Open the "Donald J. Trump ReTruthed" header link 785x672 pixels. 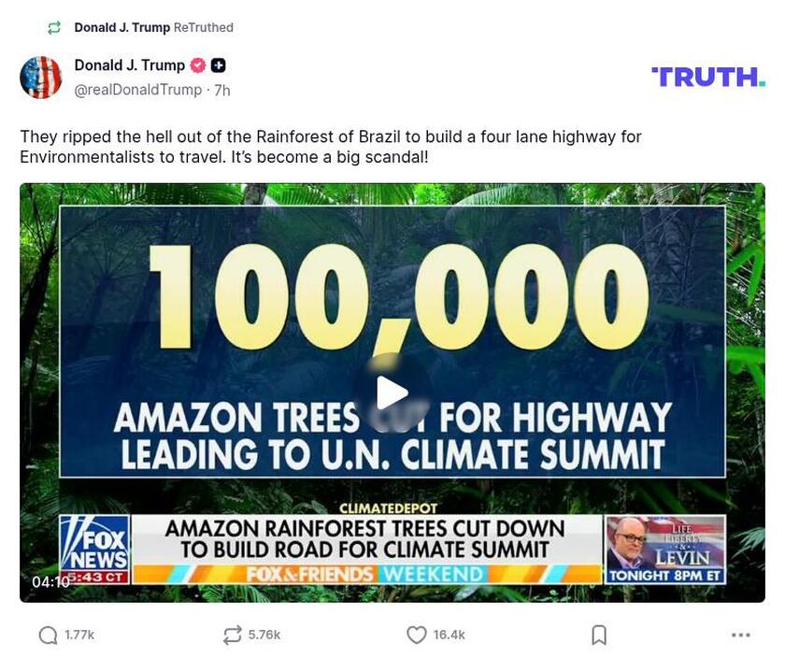[x=153, y=28]
